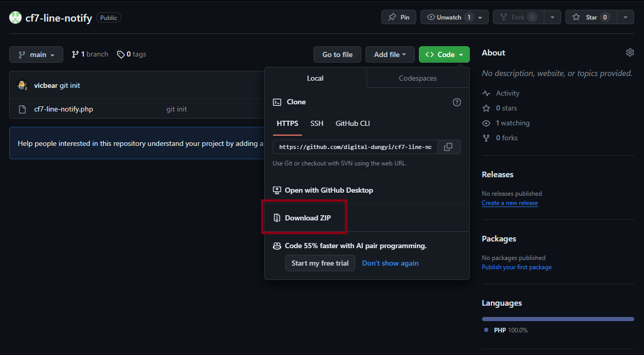Open Publish your first package link
Viewport: 644px width, 355px height.
(517, 267)
